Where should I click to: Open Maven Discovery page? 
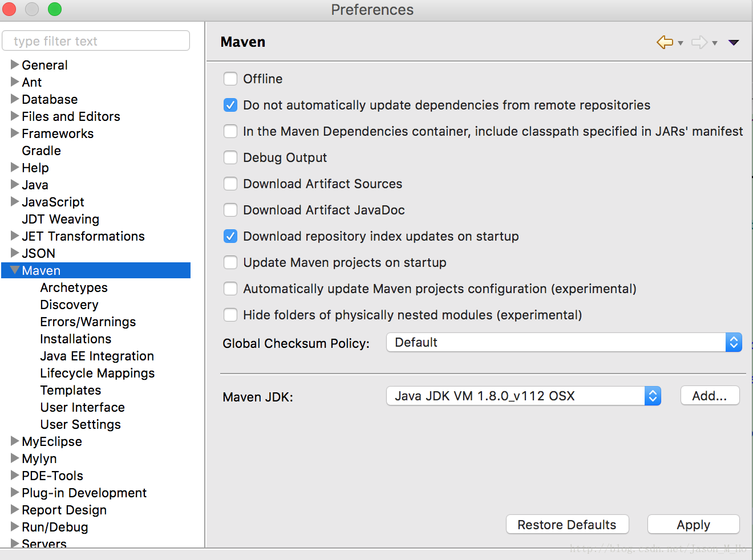coord(69,305)
